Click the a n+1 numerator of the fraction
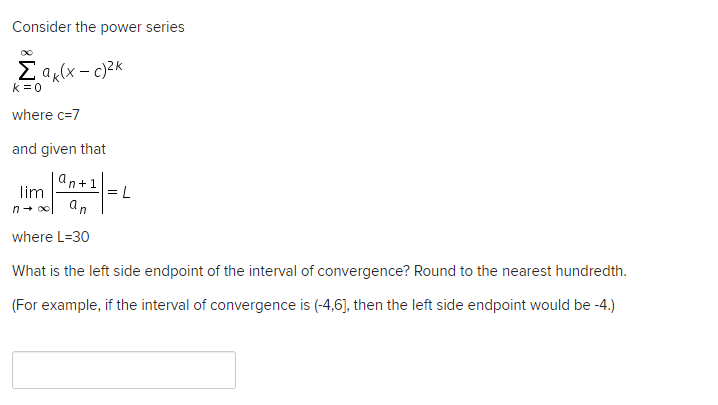Screen dimensions: 718x405 click(76, 180)
